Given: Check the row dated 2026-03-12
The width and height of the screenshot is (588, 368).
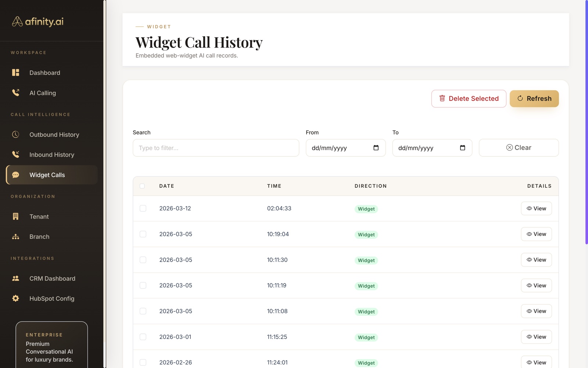Looking at the screenshot, I should 143,208.
